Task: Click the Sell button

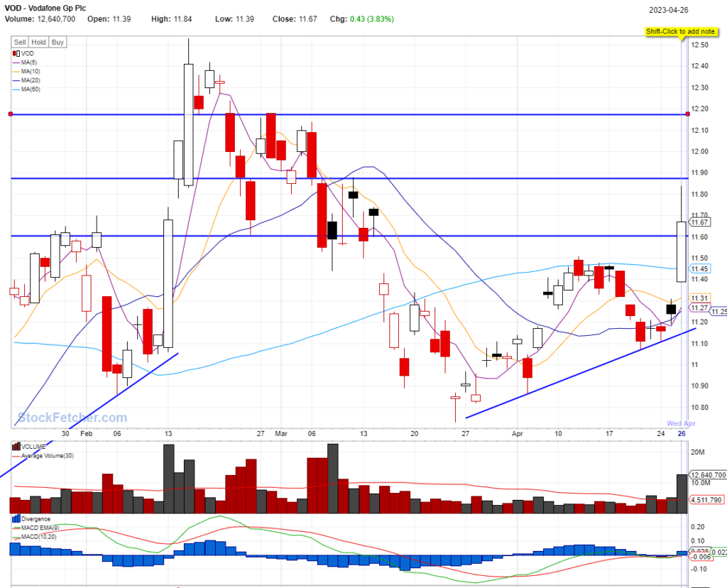Action: click(20, 42)
